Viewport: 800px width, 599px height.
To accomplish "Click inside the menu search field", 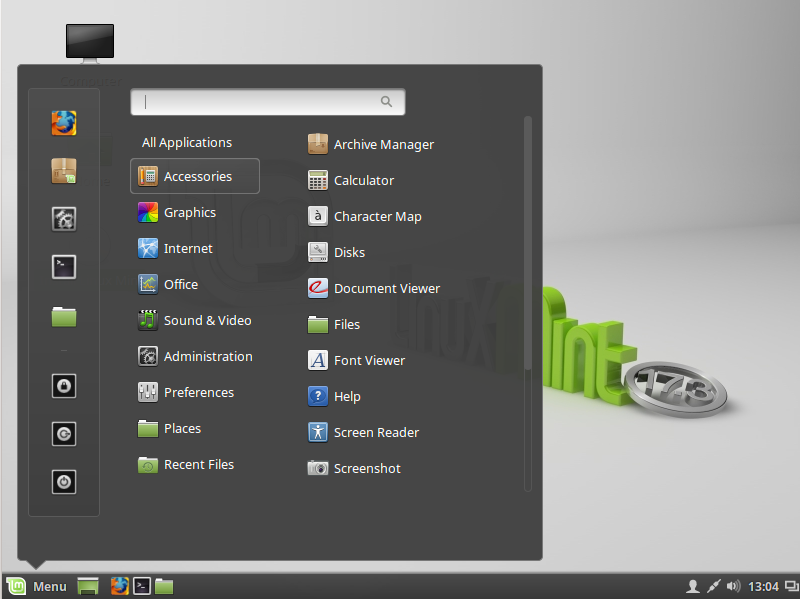I will click(268, 102).
